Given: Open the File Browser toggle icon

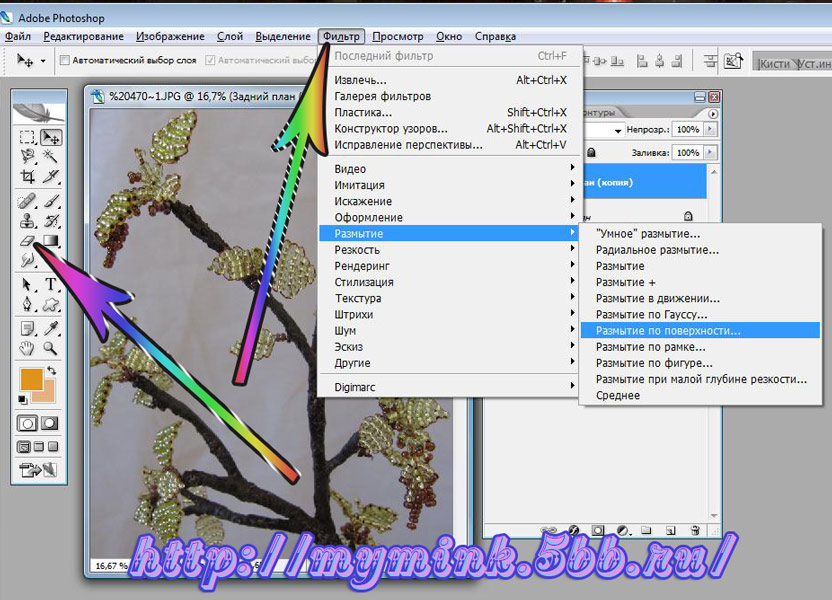Looking at the screenshot, I should click(x=733, y=60).
